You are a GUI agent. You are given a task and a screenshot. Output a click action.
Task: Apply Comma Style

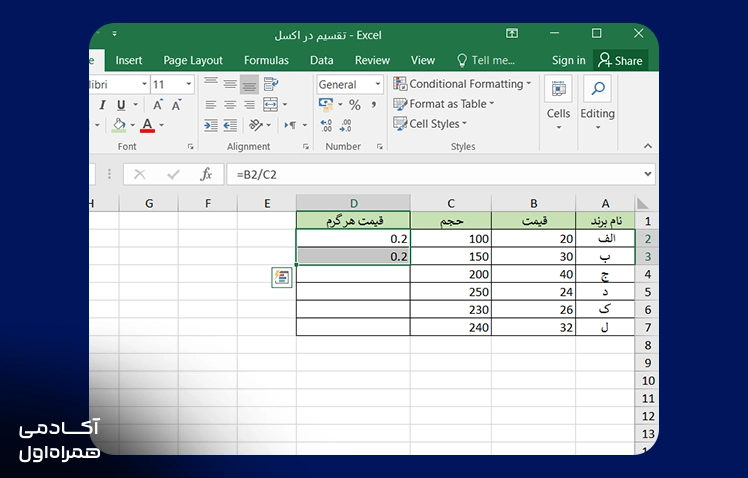[x=374, y=105]
